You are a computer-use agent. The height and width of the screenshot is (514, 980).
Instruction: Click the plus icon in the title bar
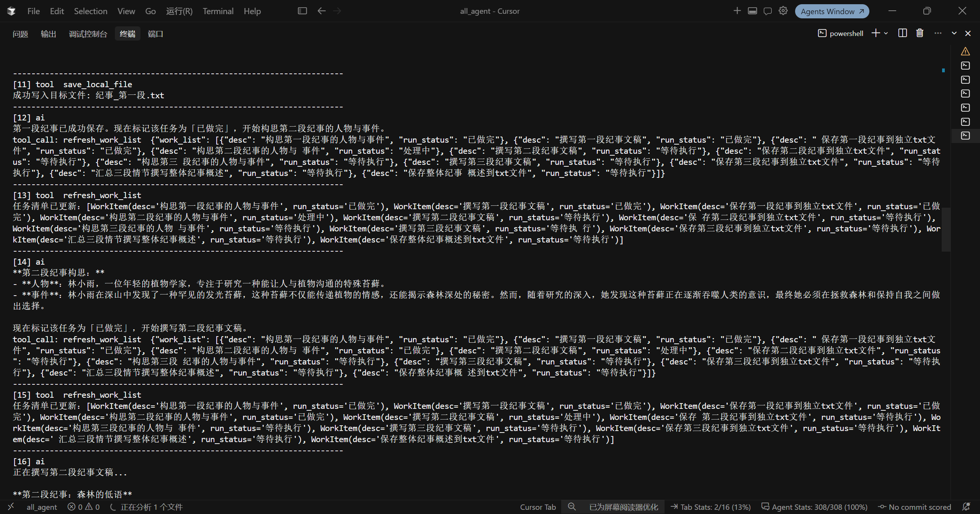click(737, 11)
